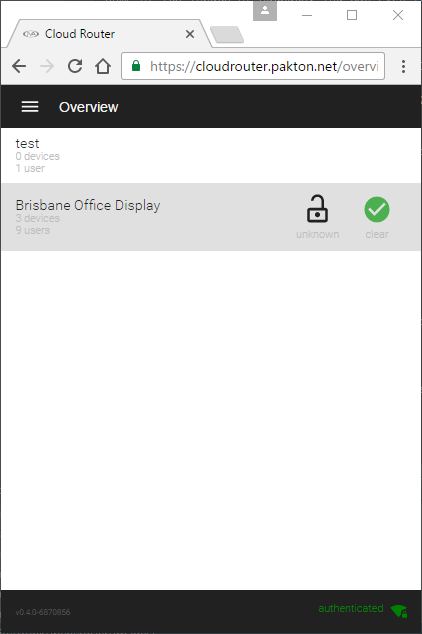Click the green checkmark clear status icon
Image resolution: width=422 pixels, height=634 pixels.
point(377,209)
